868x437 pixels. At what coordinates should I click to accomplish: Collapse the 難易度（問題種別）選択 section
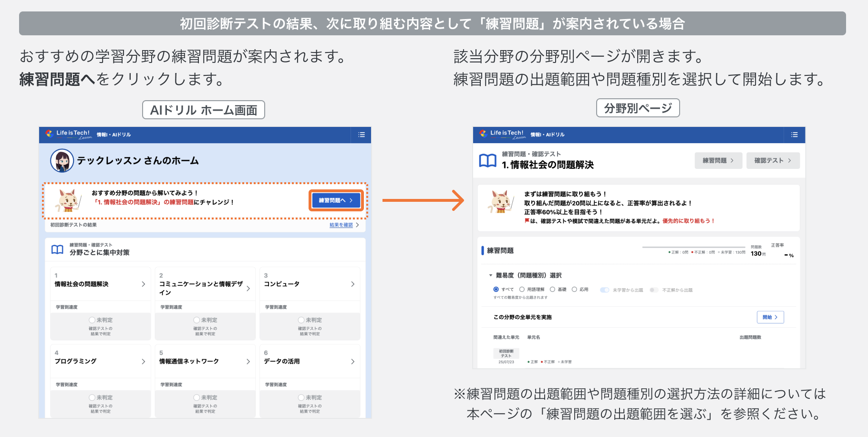[x=490, y=275]
